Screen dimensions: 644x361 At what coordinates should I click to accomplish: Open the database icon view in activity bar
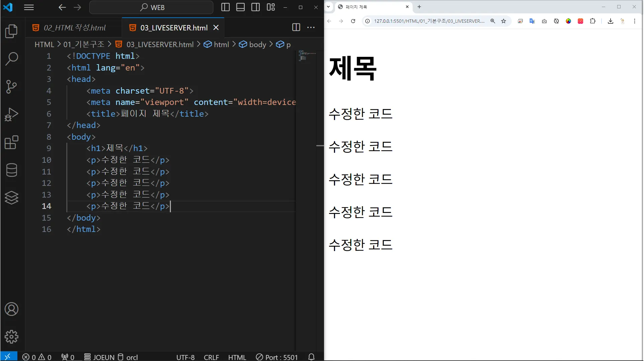point(11,170)
